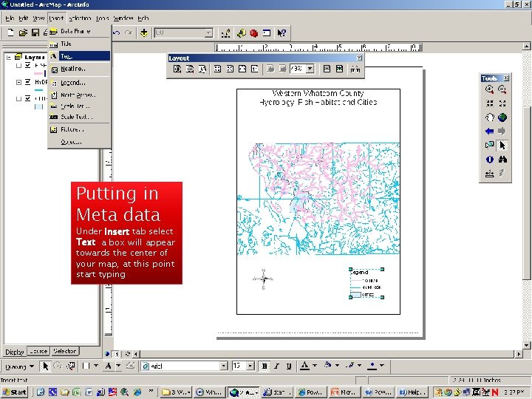Expand the fill color dropdown arrow
This screenshot has height=399, width=532.
point(337,366)
